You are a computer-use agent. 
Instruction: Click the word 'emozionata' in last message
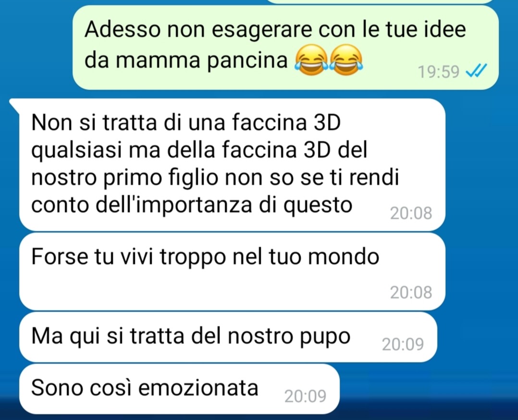pyautogui.click(x=198, y=388)
